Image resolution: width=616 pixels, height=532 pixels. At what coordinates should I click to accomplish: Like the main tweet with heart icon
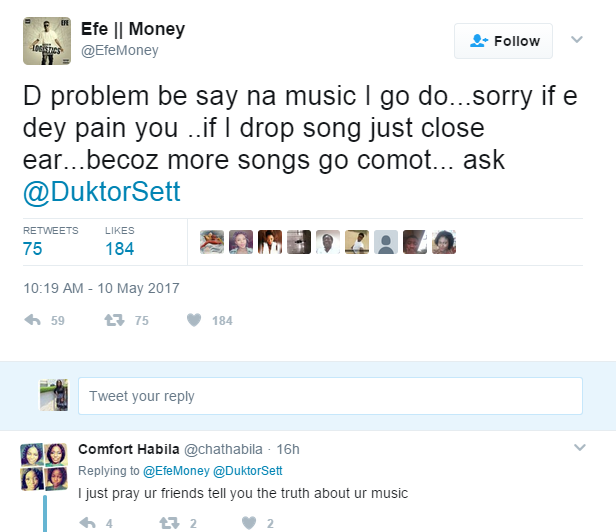(194, 320)
